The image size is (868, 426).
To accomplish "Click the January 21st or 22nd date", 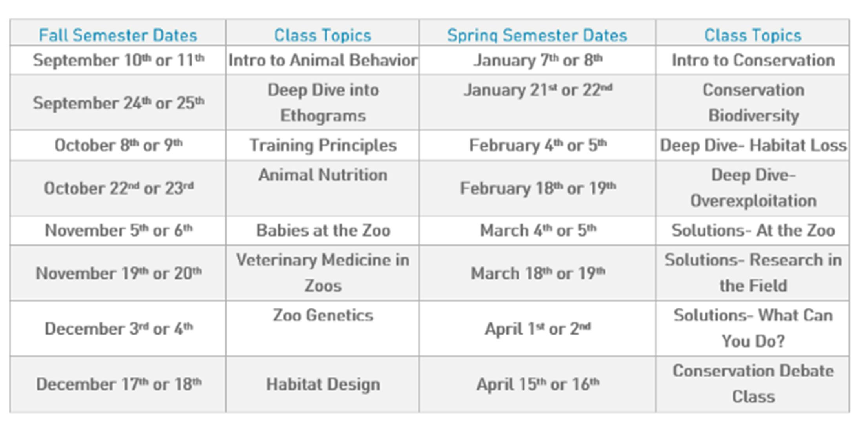I will click(x=537, y=90).
